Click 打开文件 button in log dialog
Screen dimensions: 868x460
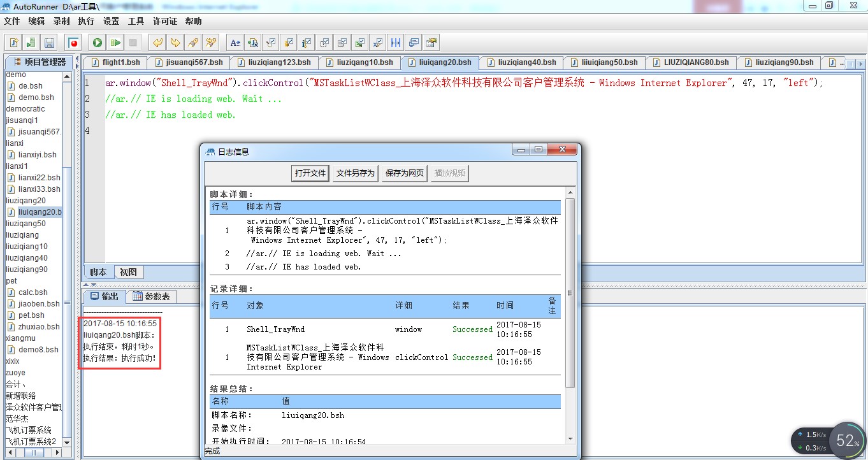point(310,173)
